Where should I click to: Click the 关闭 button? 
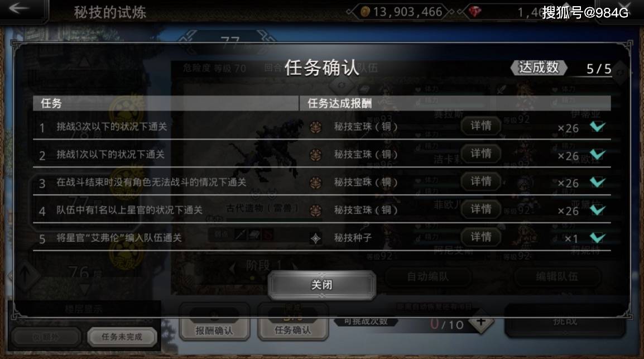coord(321,285)
